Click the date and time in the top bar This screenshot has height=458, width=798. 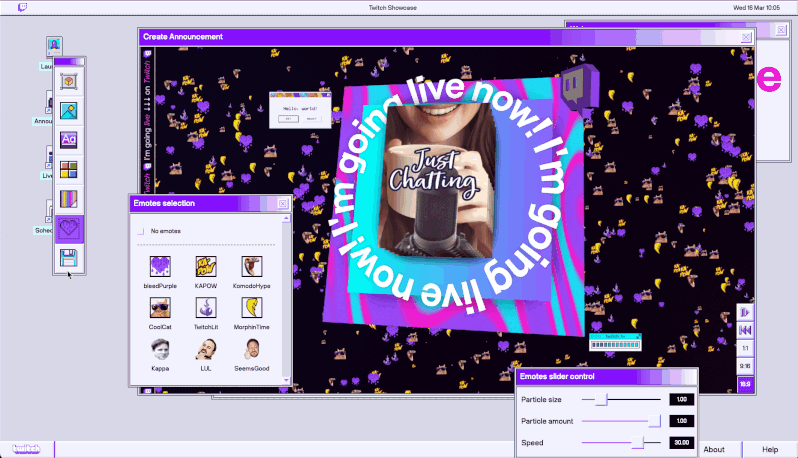[756, 8]
